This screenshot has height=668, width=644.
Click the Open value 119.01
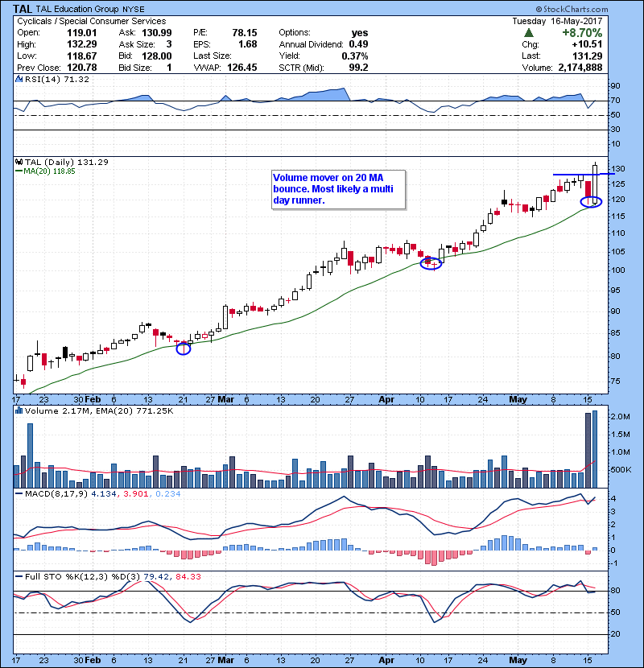(x=82, y=33)
